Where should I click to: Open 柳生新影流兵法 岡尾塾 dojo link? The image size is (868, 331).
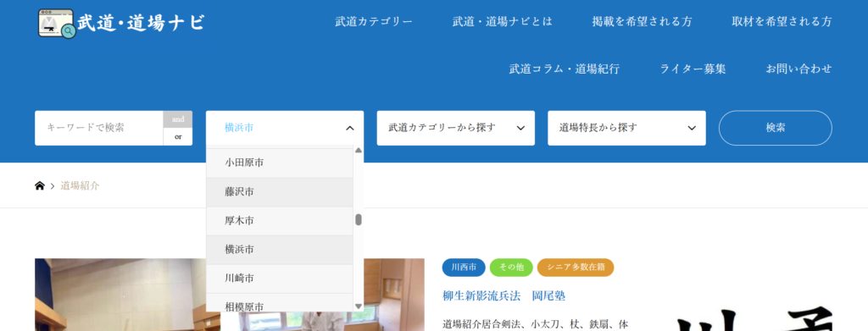click(504, 296)
